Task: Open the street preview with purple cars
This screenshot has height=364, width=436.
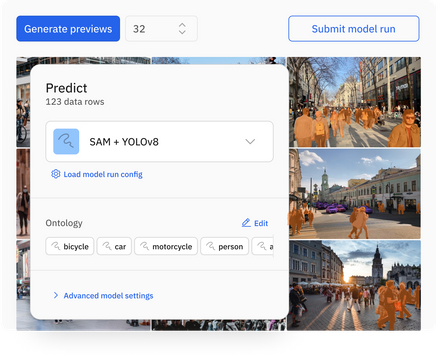Action: coord(354,194)
